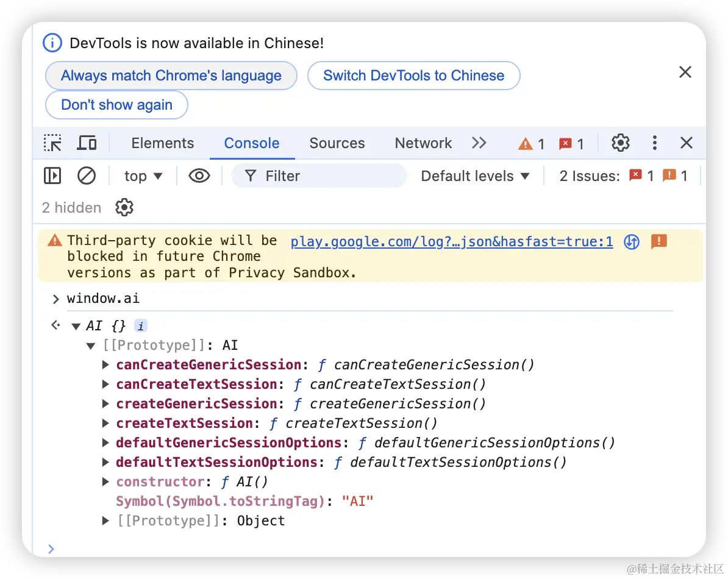The height and width of the screenshot is (579, 728).
Task: Click the 2 hidden label
Action: click(x=71, y=207)
